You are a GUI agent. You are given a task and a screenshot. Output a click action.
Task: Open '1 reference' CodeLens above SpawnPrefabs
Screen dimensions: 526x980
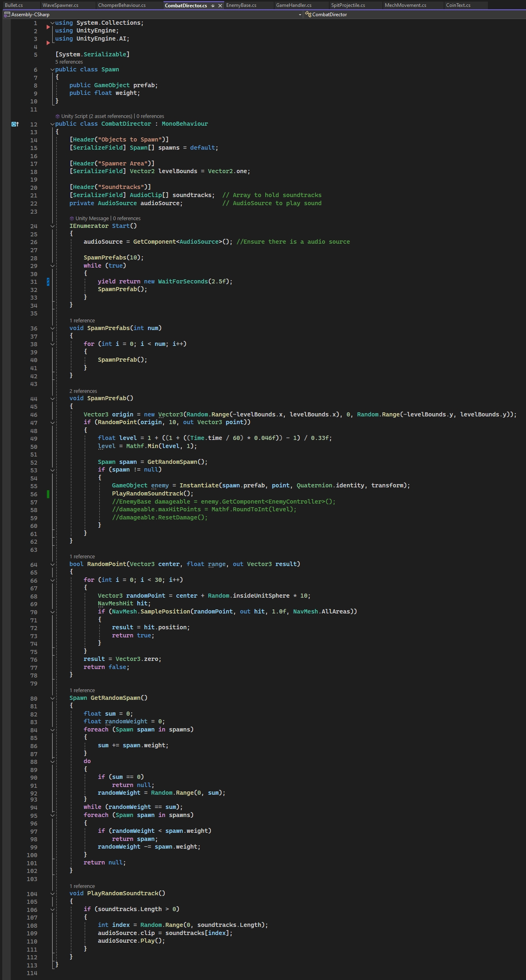pyautogui.click(x=82, y=321)
